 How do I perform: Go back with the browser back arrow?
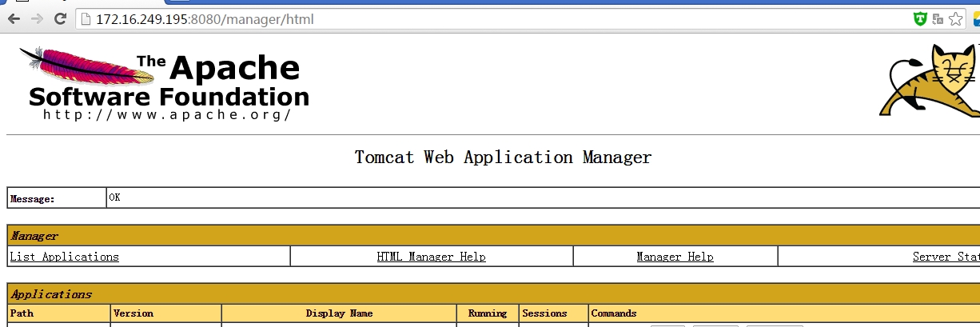click(14, 19)
